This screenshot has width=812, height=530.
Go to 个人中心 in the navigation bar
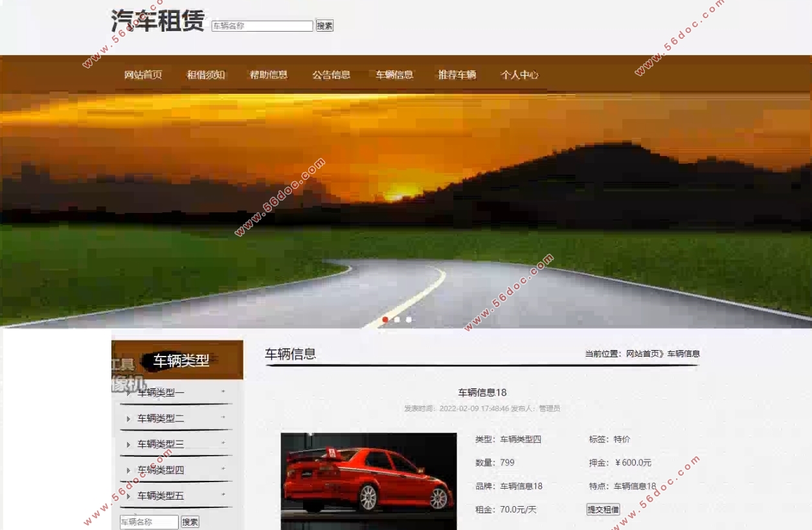click(519, 75)
